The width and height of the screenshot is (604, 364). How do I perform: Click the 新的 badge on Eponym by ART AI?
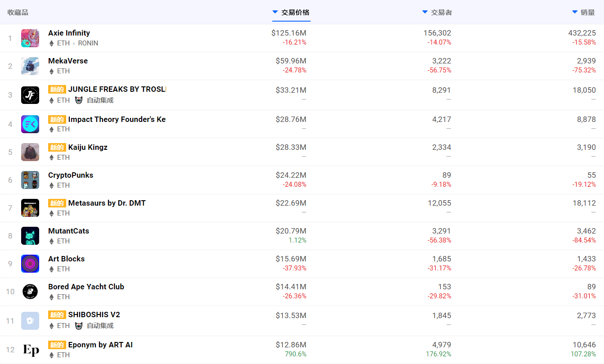(57, 345)
